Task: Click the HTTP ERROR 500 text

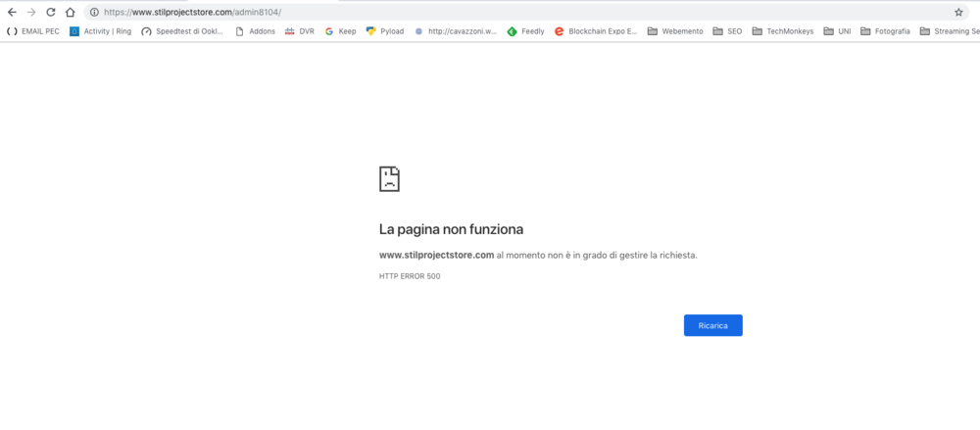Action: (410, 276)
